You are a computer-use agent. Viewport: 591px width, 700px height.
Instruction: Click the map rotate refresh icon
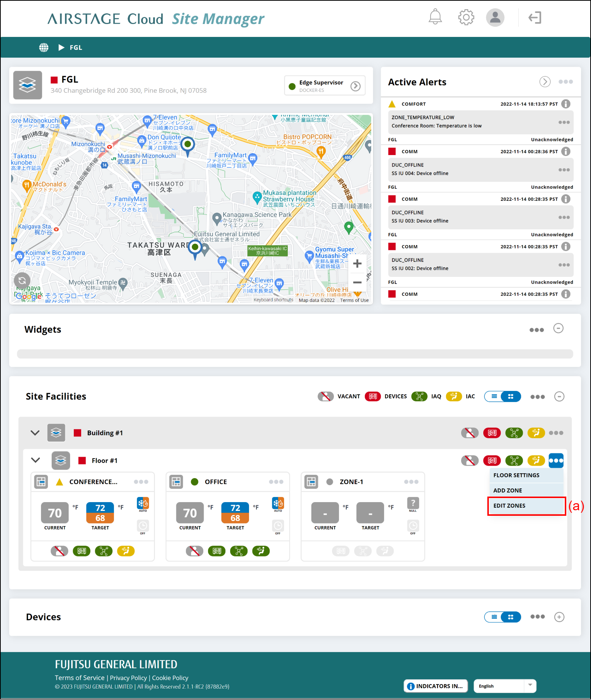point(22,280)
